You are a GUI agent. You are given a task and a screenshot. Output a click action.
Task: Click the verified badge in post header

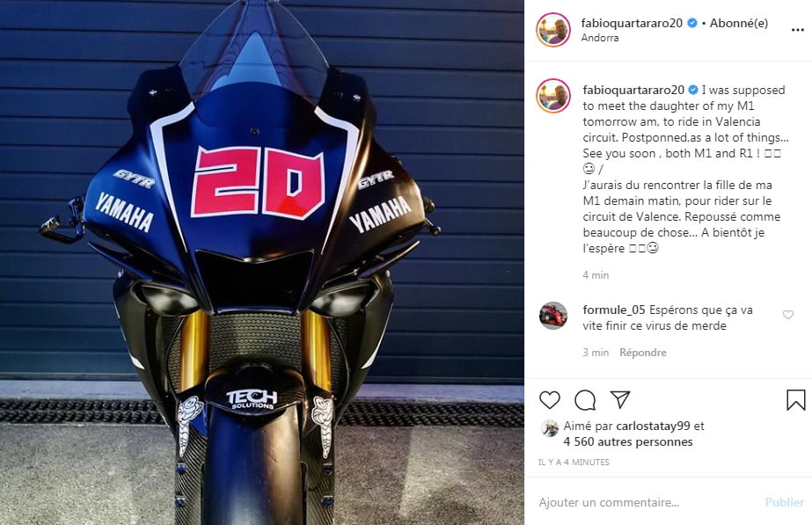click(691, 23)
